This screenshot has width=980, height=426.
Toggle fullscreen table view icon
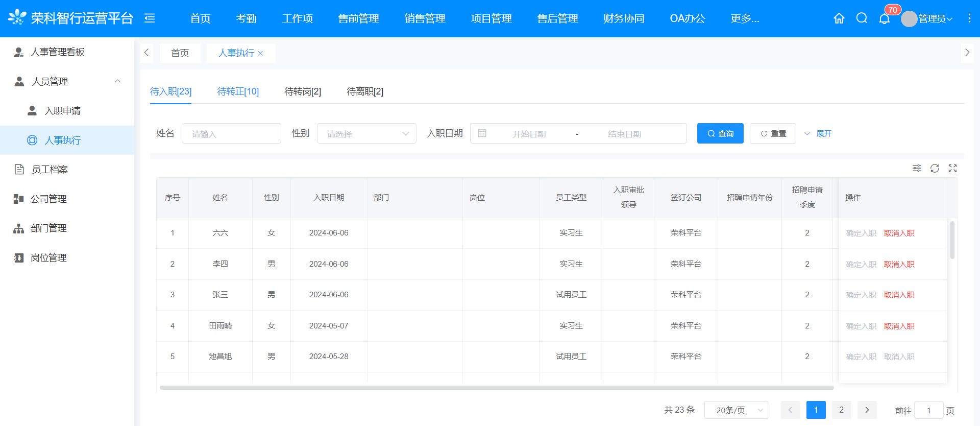(x=952, y=169)
